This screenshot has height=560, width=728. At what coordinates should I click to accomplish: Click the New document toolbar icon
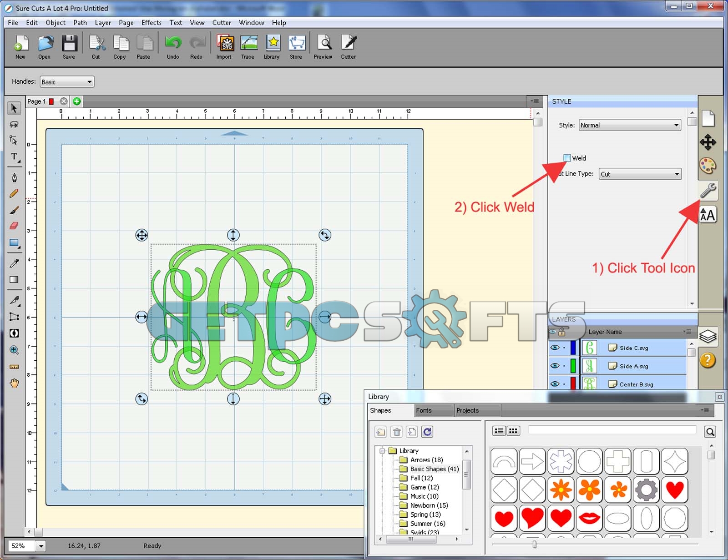20,47
